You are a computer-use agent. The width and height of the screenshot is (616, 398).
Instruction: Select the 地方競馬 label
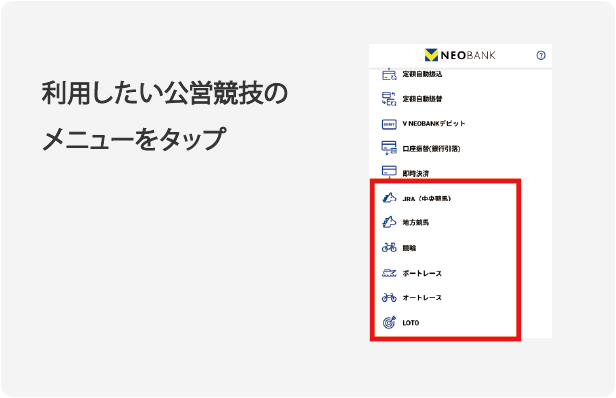click(x=416, y=223)
